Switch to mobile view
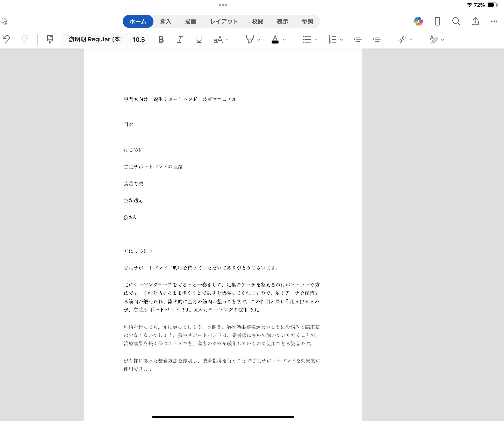Screen dimensions: 504x421 (437, 21)
